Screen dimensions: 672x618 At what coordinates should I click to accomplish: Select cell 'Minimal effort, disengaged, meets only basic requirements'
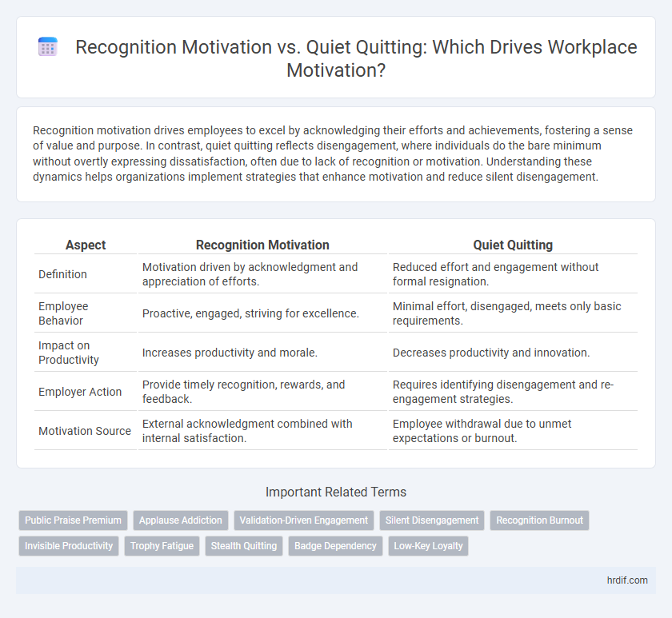pos(513,313)
